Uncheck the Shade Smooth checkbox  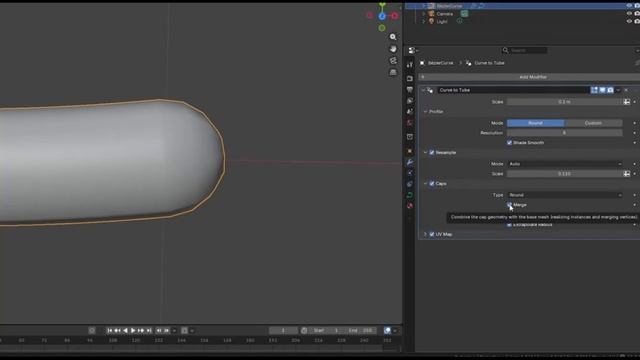(509, 143)
